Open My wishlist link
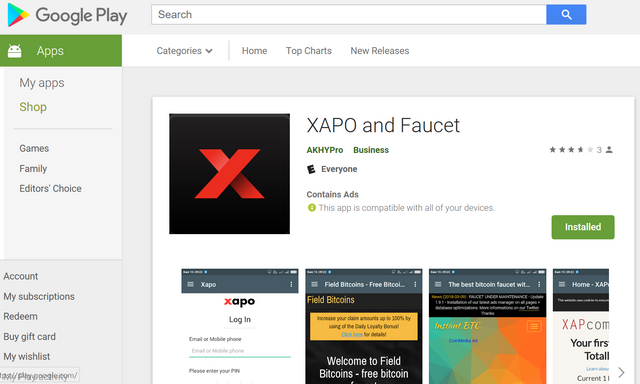The image size is (640, 384). (x=27, y=357)
